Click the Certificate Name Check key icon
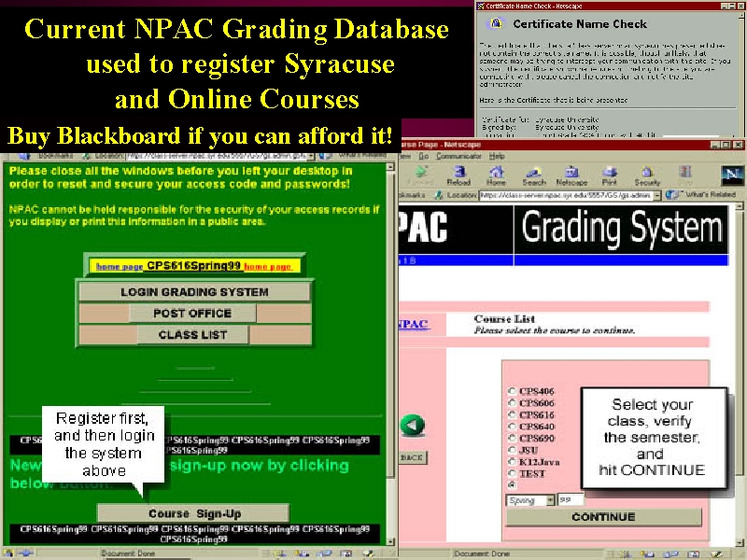Viewport: 747px width, 560px height. click(496, 23)
